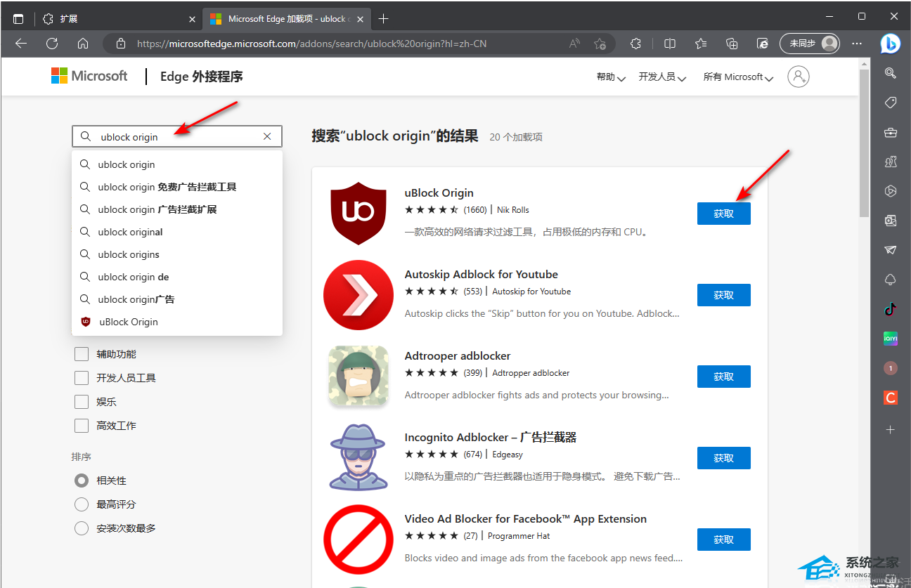Click 获取 for uBlock Origin
Viewport: 911px width, 588px height.
point(723,214)
